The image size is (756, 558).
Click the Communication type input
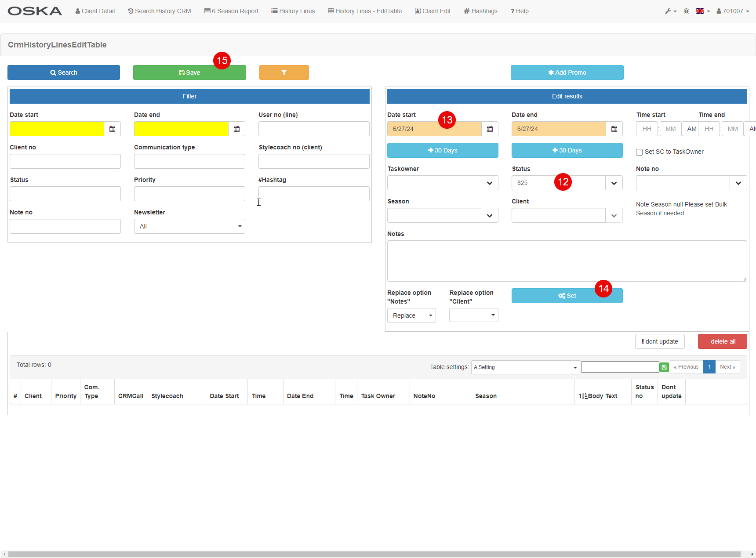click(x=189, y=161)
